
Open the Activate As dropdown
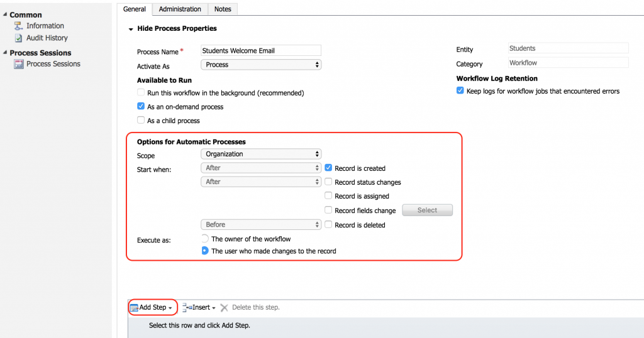261,65
